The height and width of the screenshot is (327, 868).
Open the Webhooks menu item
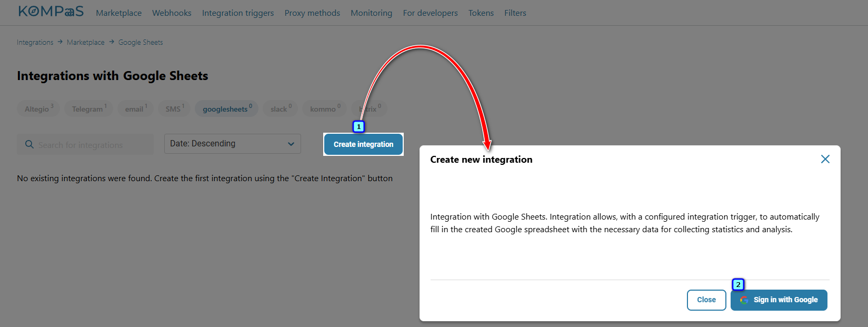click(172, 13)
